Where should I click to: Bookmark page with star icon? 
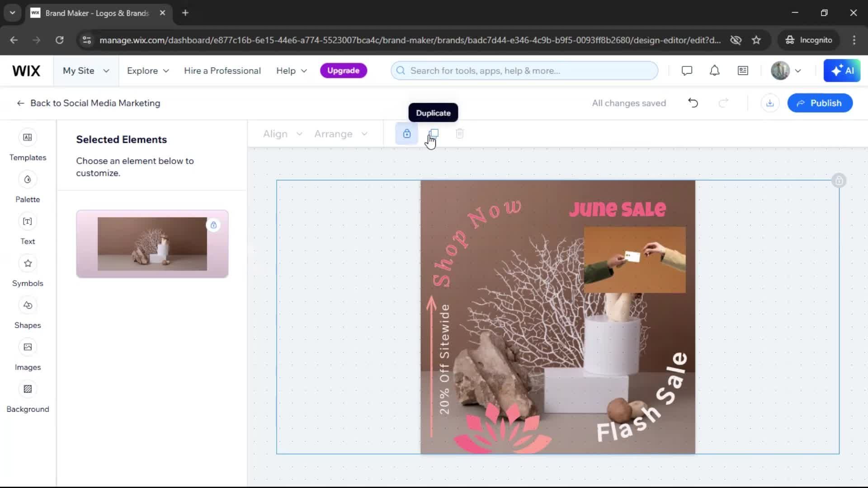pos(756,40)
